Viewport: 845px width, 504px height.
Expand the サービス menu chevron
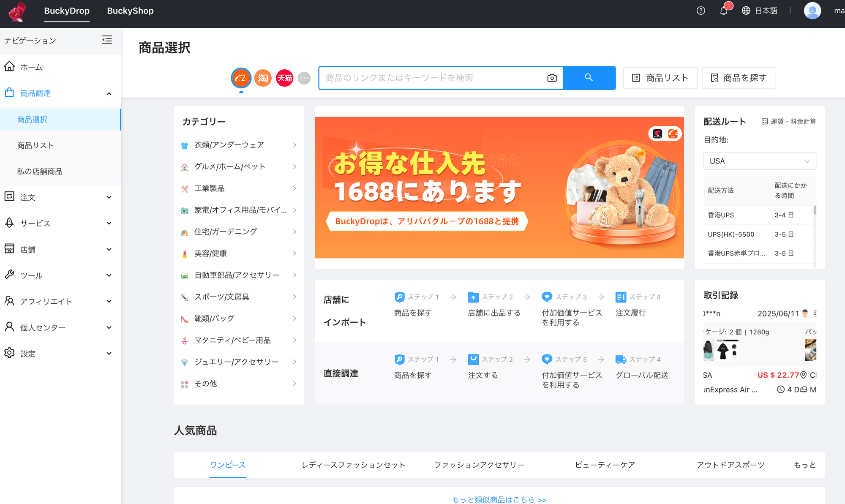point(109,223)
